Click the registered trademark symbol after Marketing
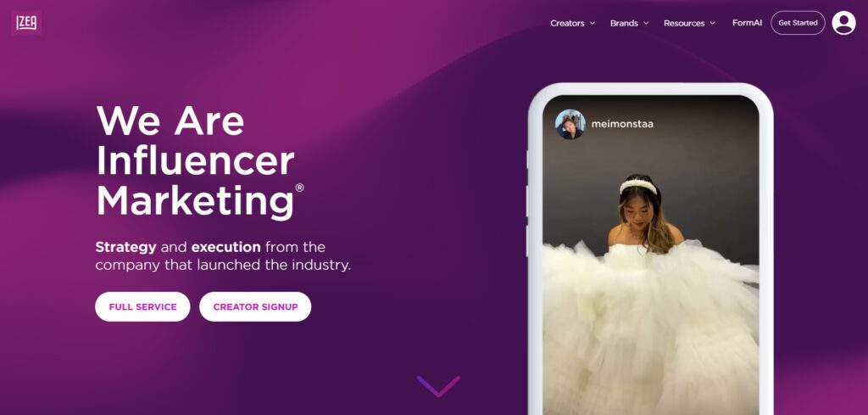This screenshot has height=415, width=868. click(x=299, y=188)
